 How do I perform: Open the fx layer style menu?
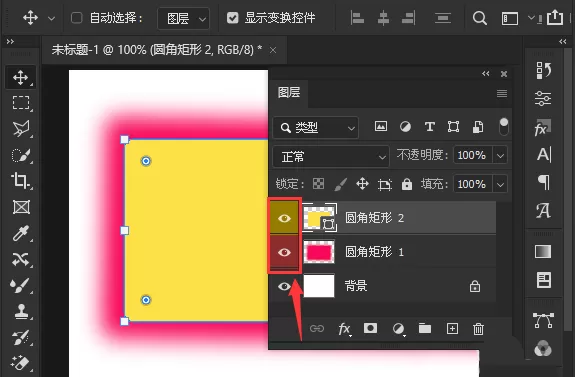tap(344, 329)
